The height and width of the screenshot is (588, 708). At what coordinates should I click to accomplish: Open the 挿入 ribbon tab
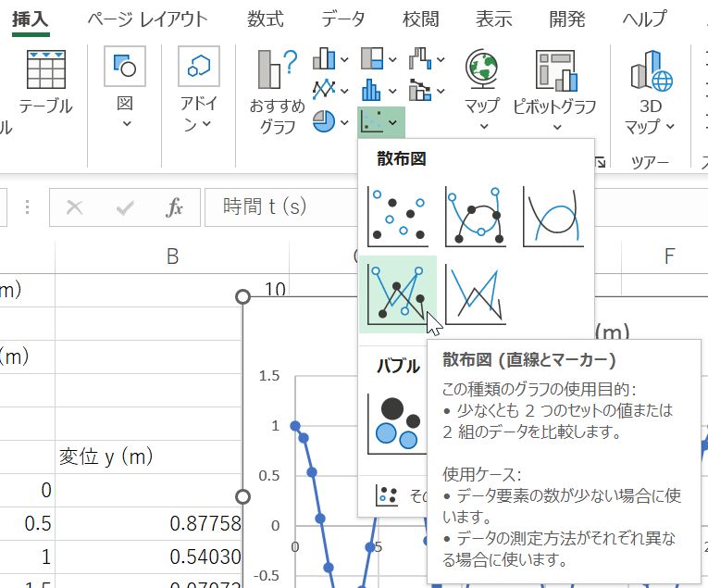tap(31, 19)
